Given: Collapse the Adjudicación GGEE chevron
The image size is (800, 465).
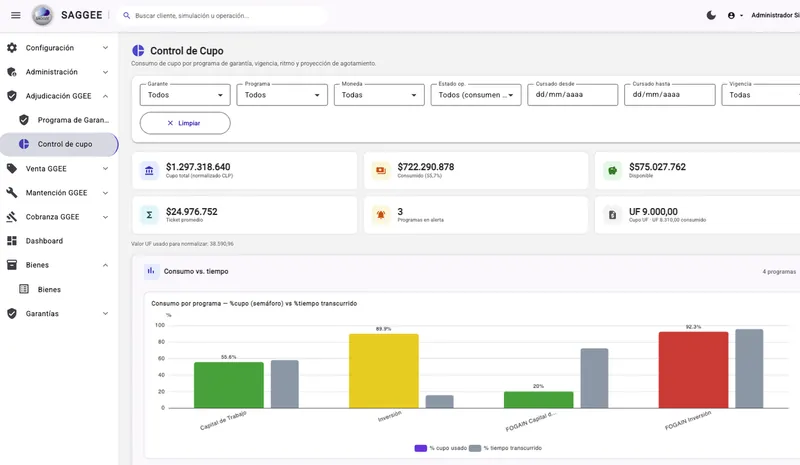Looking at the screenshot, I should (105, 96).
